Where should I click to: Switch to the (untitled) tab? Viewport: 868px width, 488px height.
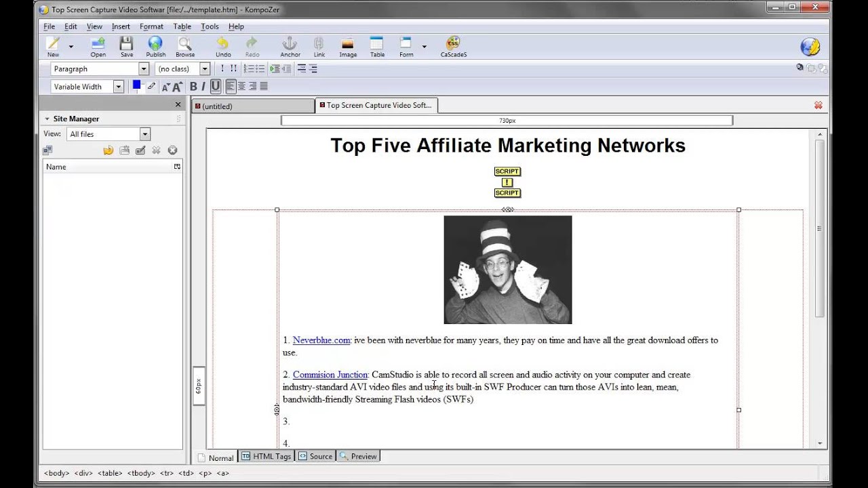(253, 106)
